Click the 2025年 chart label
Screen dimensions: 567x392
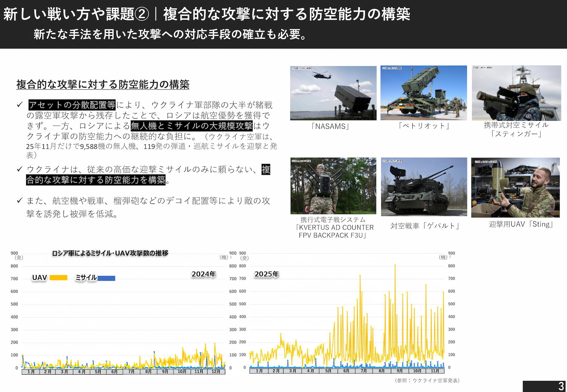pos(266,274)
